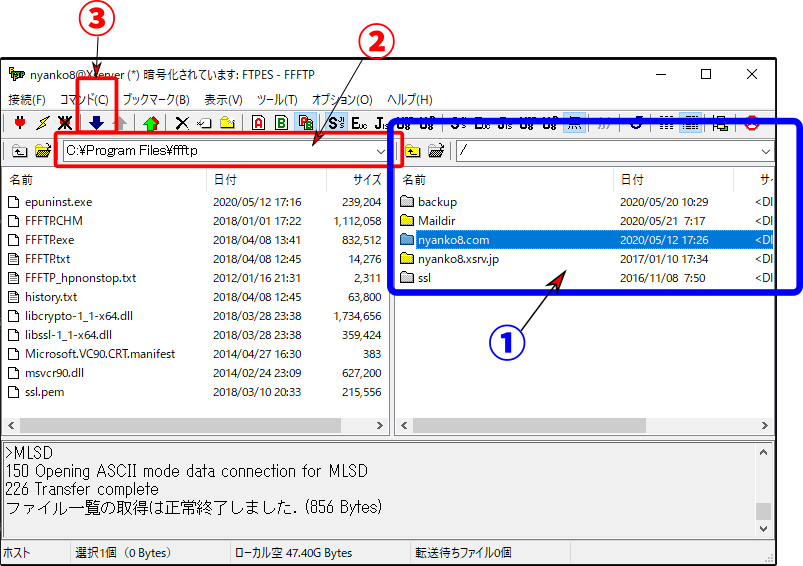The width and height of the screenshot is (803, 566).
Task: Toggle Shift_JIS code beside Auto mode icon
Action: tap(336, 123)
